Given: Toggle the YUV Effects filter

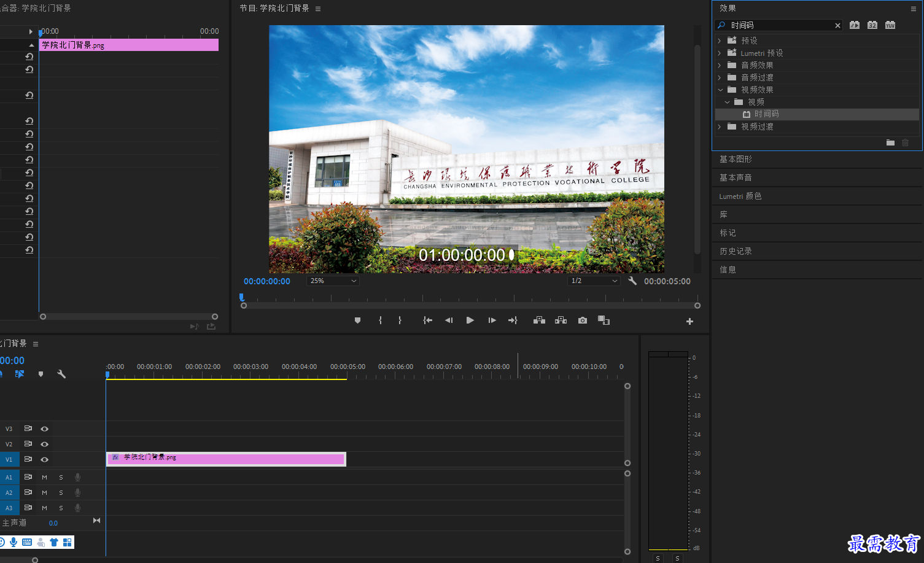Looking at the screenshot, I should coord(890,25).
